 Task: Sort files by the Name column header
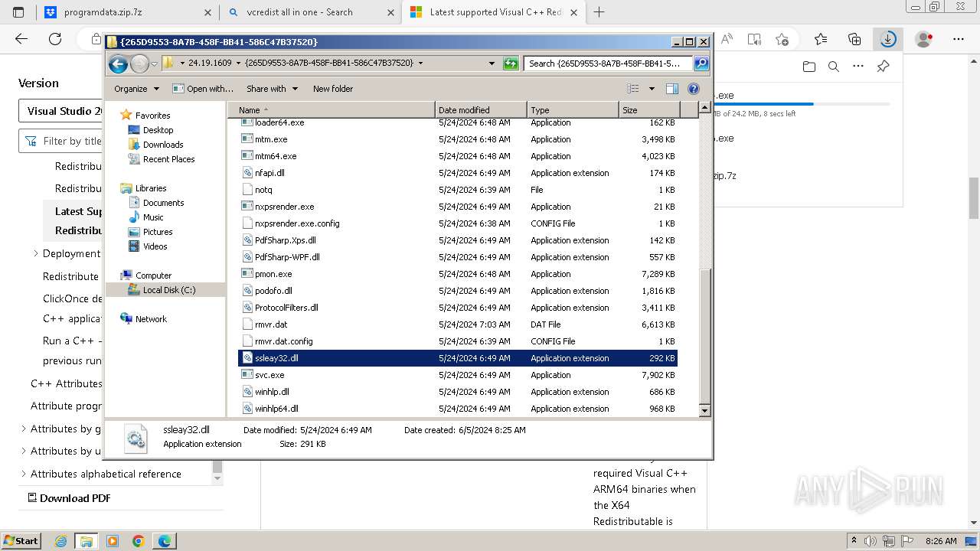tap(331, 110)
